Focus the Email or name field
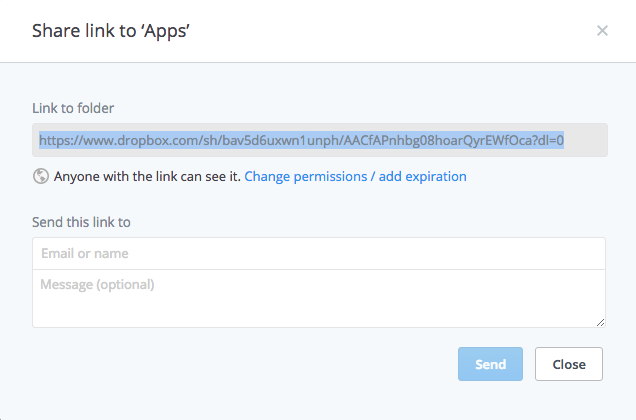 pos(319,254)
